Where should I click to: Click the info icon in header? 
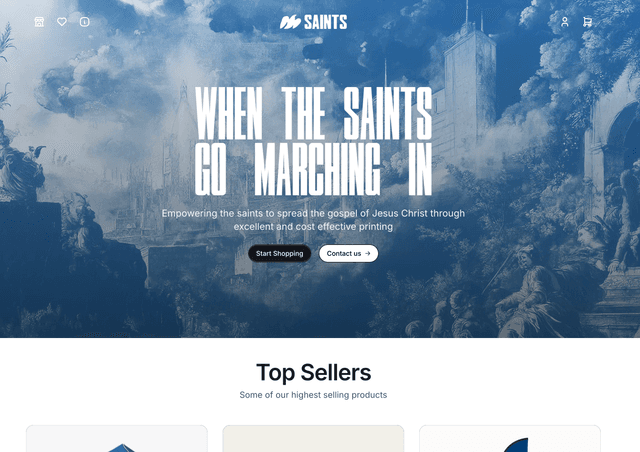click(84, 22)
